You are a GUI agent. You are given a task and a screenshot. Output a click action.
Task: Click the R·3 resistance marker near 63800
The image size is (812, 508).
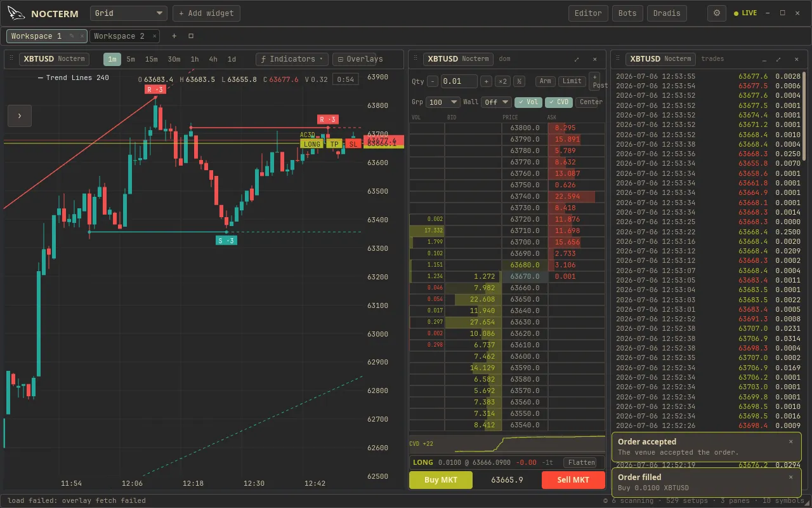(156, 90)
